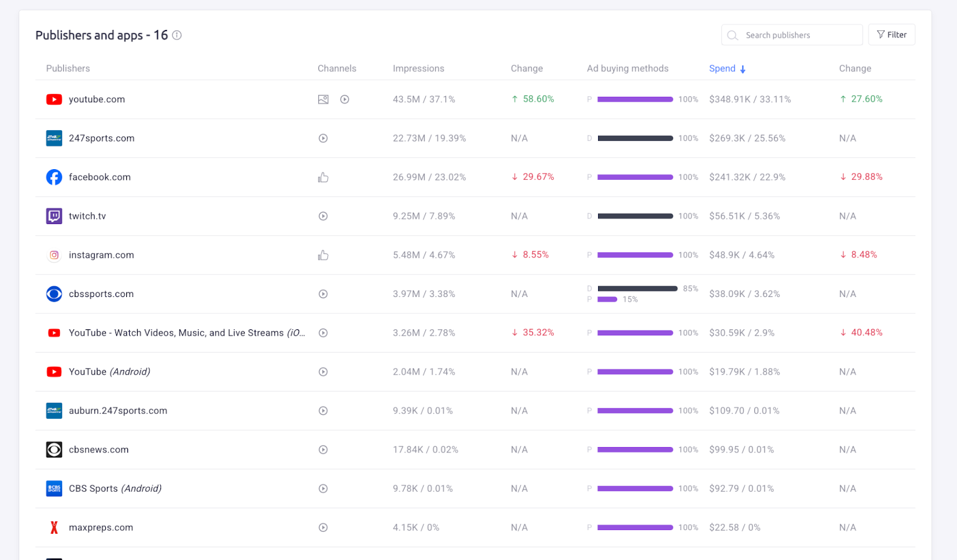The height and width of the screenshot is (560, 957).
Task: Click the search magnifier icon in search box
Action: coord(733,35)
